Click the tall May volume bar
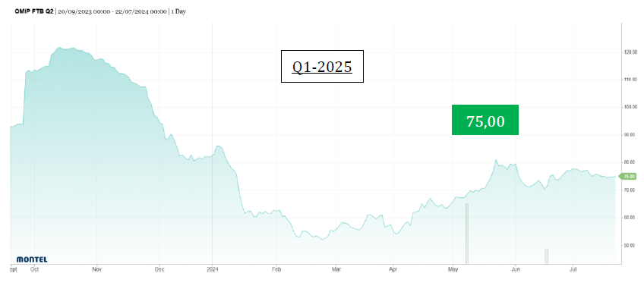Image resolution: width=644 pixels, height=289 pixels. pos(467,234)
